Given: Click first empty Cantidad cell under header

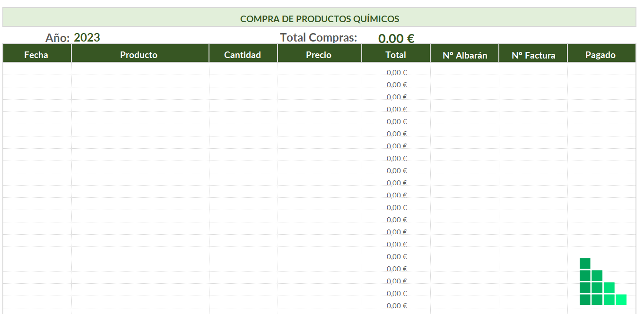Looking at the screenshot, I should tap(243, 69).
